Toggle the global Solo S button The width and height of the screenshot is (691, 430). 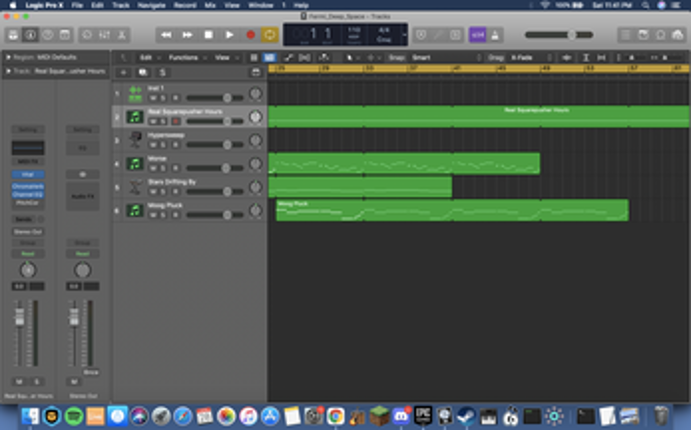coord(162,72)
